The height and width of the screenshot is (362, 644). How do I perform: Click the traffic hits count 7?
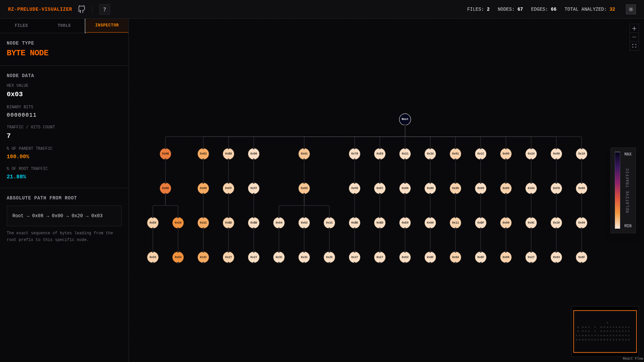coord(9,136)
